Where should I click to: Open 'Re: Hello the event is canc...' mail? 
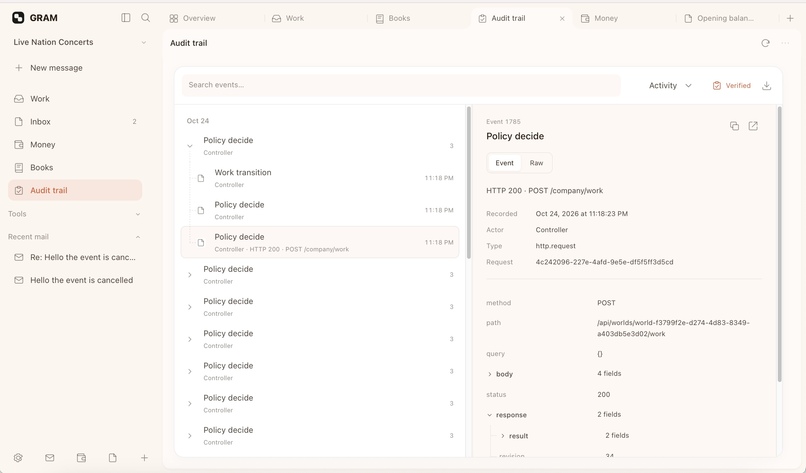[75, 257]
